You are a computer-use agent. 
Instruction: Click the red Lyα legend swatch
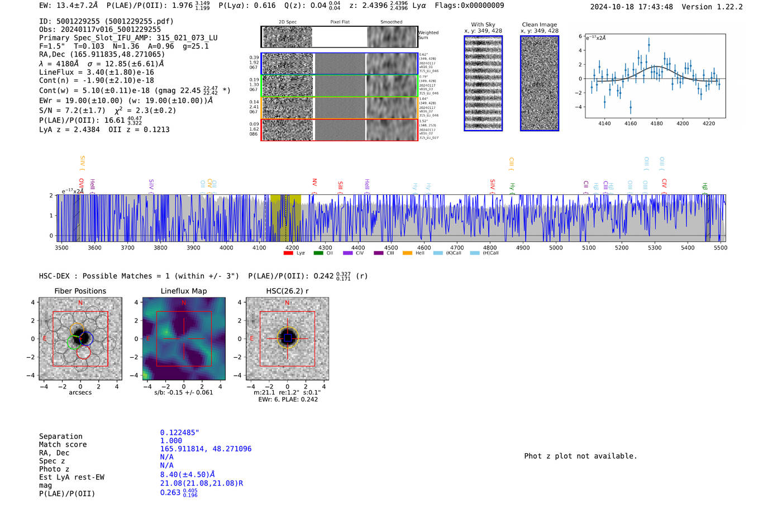point(288,253)
